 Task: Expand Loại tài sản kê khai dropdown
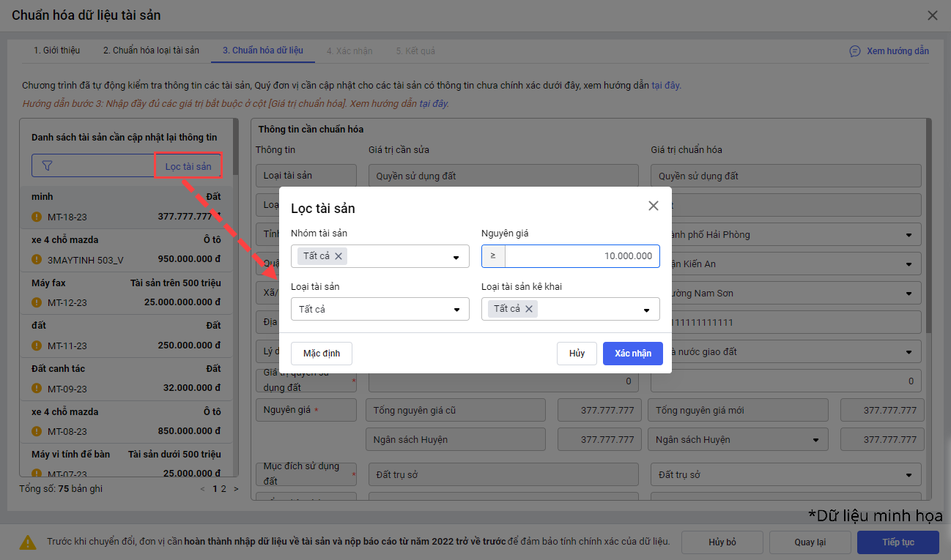(646, 310)
